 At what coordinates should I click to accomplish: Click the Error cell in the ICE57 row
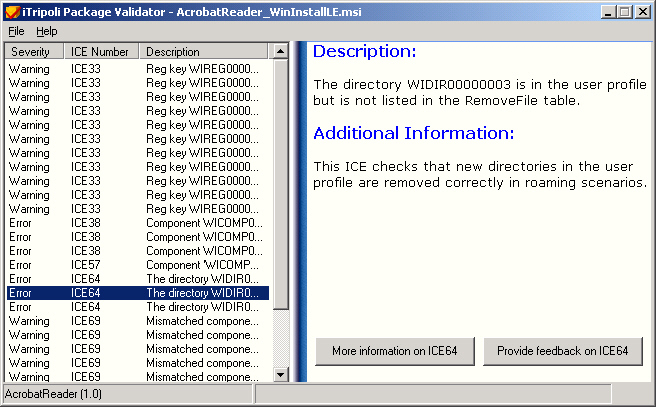point(20,265)
